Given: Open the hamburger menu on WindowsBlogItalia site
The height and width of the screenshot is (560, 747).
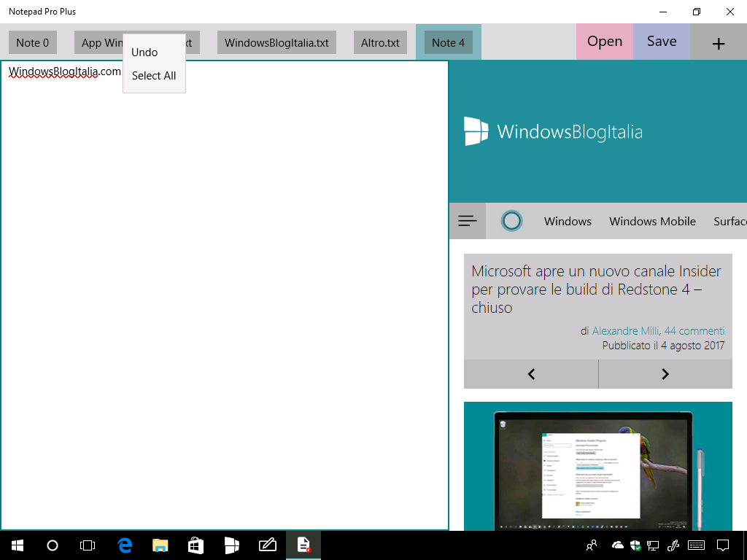Looking at the screenshot, I should [x=468, y=221].
